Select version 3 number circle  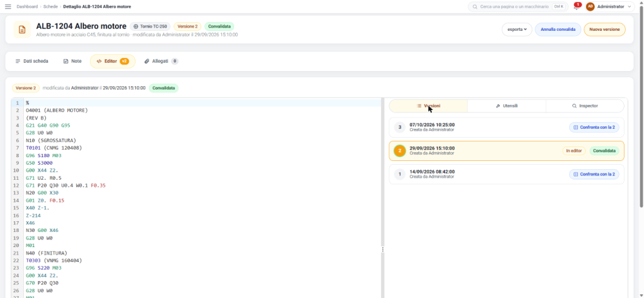400,127
